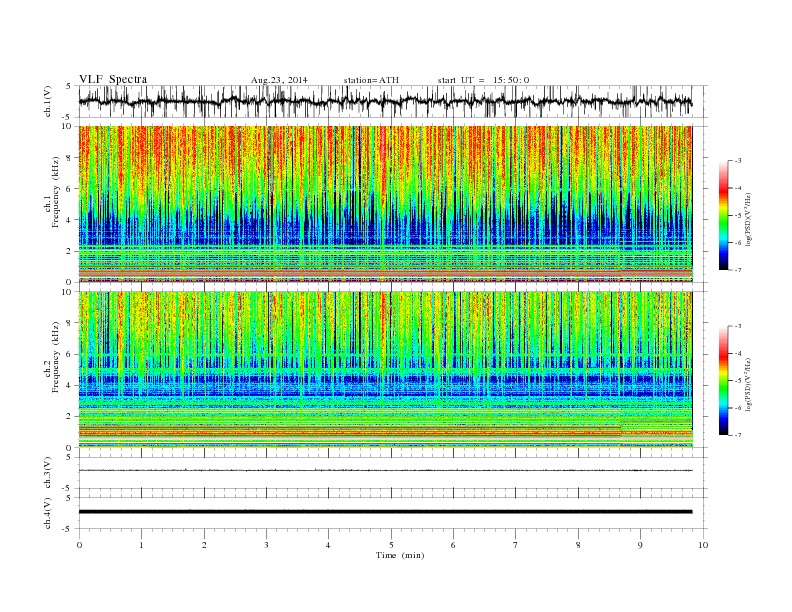Image resolution: width=792 pixels, height=612 pixels.
Task: Click inside the ch.1 spectrogram panel
Action: point(385,204)
